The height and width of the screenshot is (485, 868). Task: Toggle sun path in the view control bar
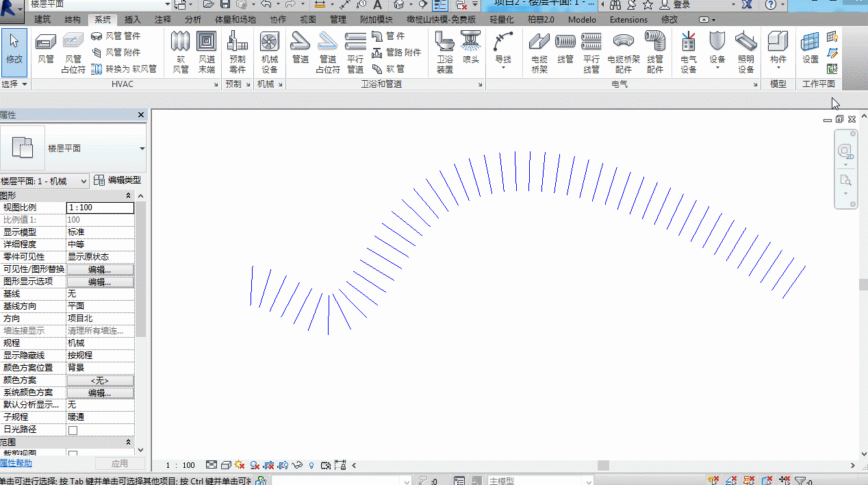tap(240, 465)
